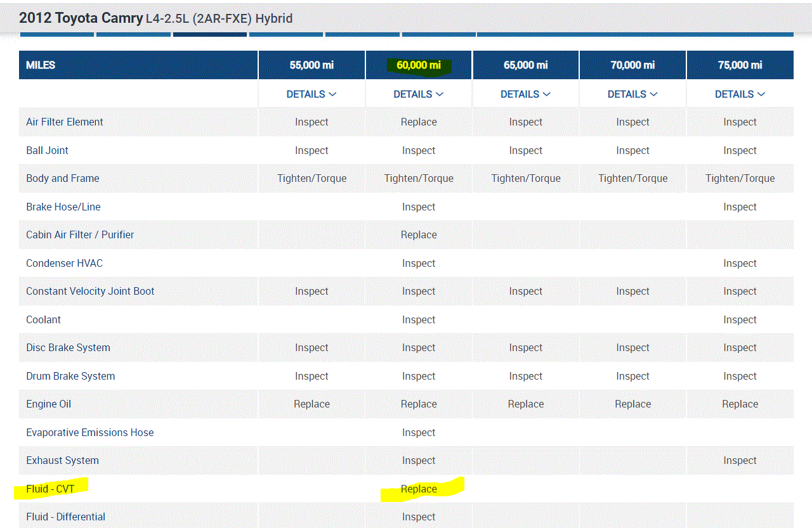The image size is (812, 528).
Task: Expand DETAILS dropdown under 65,000 mi
Action: pyautogui.click(x=526, y=94)
